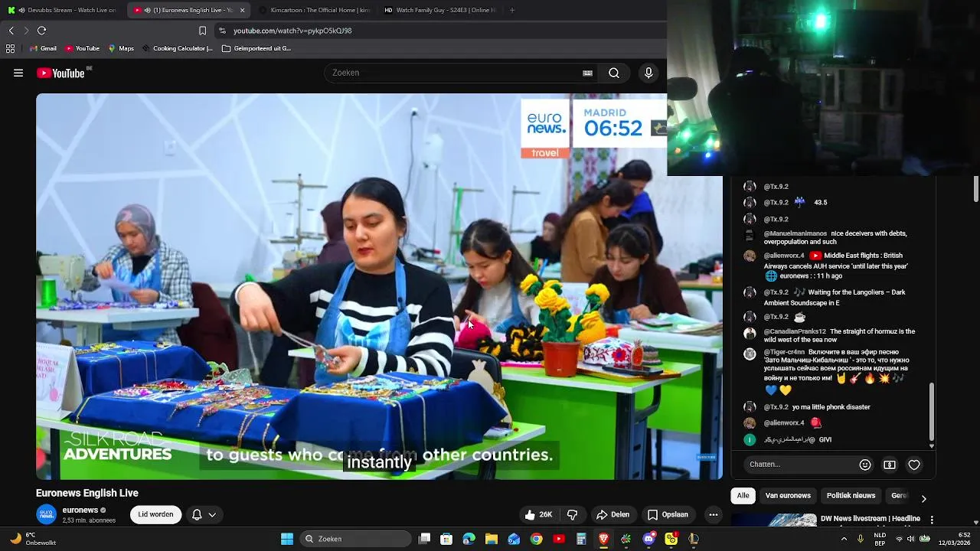Open options for DW News livestream
Image resolution: width=980 pixels, height=551 pixels.
(932, 520)
